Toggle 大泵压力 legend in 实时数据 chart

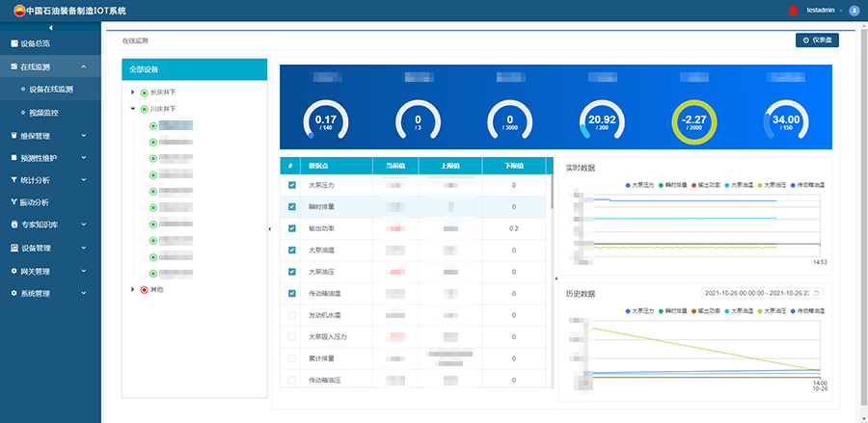point(639,185)
